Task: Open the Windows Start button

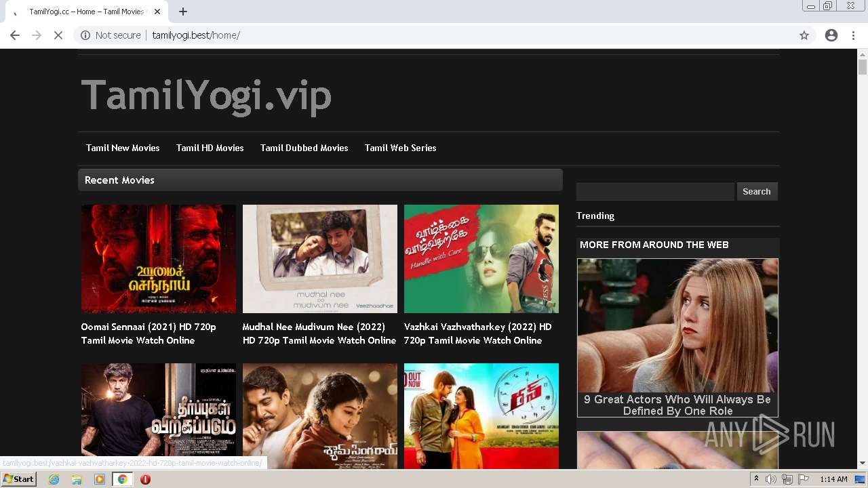Action: pyautogui.click(x=19, y=479)
